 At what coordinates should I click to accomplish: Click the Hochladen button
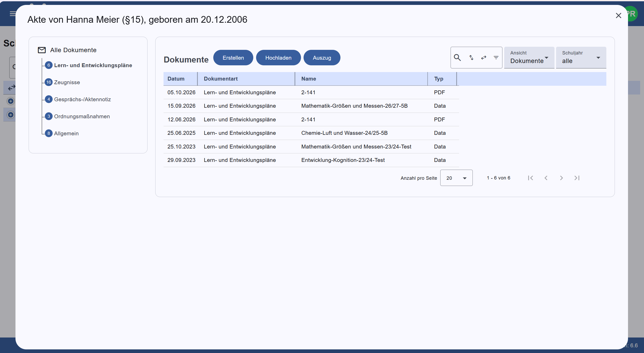[x=278, y=58]
